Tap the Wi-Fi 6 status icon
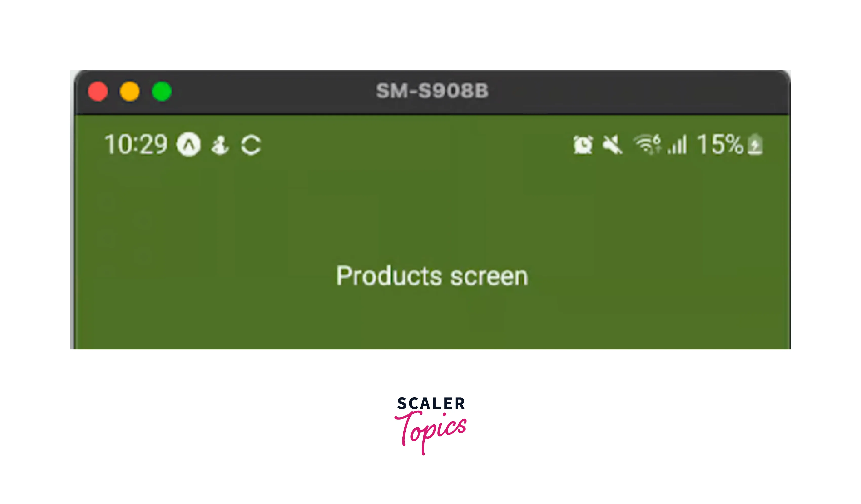Screen dimensions: 861x504 click(x=647, y=144)
